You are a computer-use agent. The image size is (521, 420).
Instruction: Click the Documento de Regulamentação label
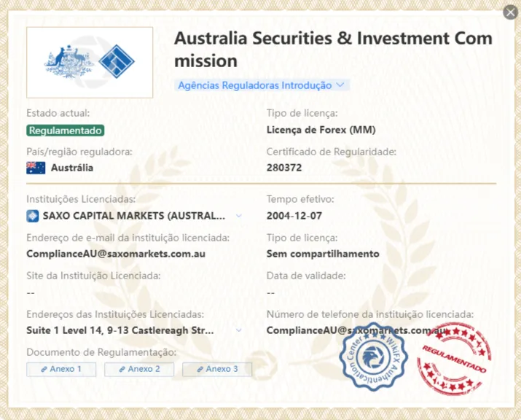tap(101, 352)
